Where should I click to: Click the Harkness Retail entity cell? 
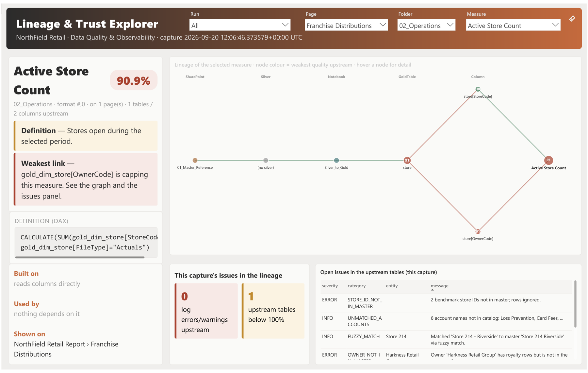tap(402, 355)
